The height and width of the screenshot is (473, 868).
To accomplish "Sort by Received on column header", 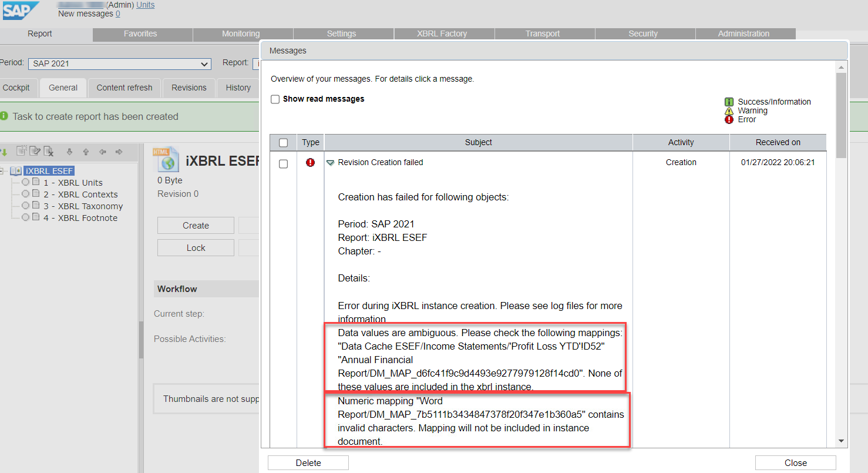I will pyautogui.click(x=778, y=142).
